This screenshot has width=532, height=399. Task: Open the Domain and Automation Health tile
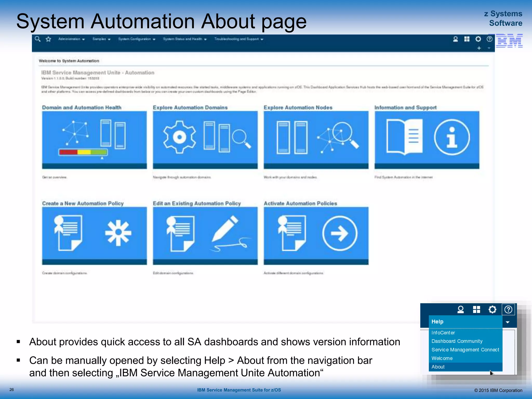[94, 140]
